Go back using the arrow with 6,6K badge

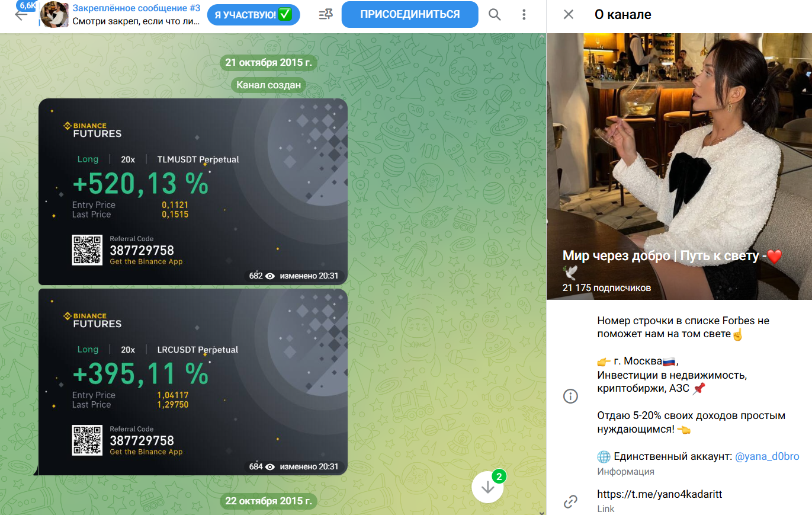[21, 14]
